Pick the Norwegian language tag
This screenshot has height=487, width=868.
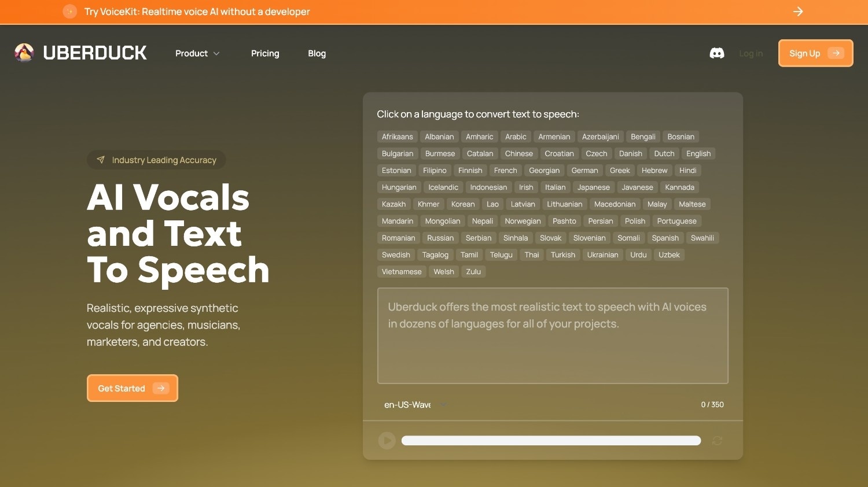tap(523, 221)
